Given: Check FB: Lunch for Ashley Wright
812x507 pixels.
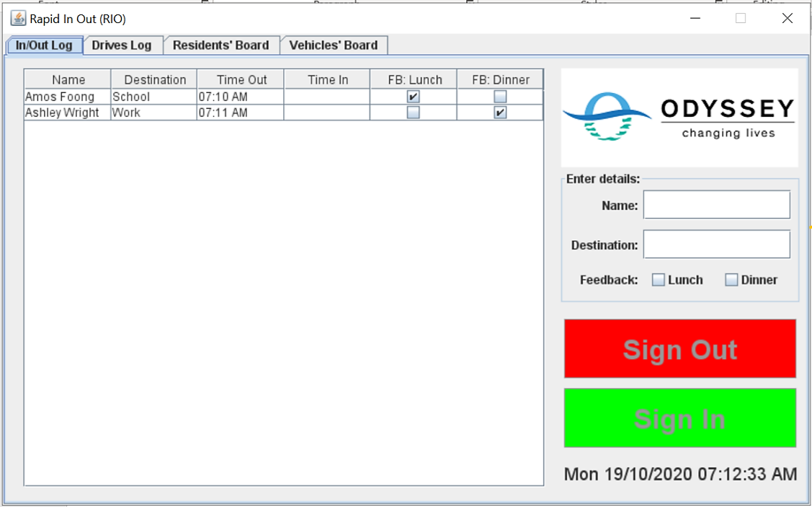Looking at the screenshot, I should point(414,113).
